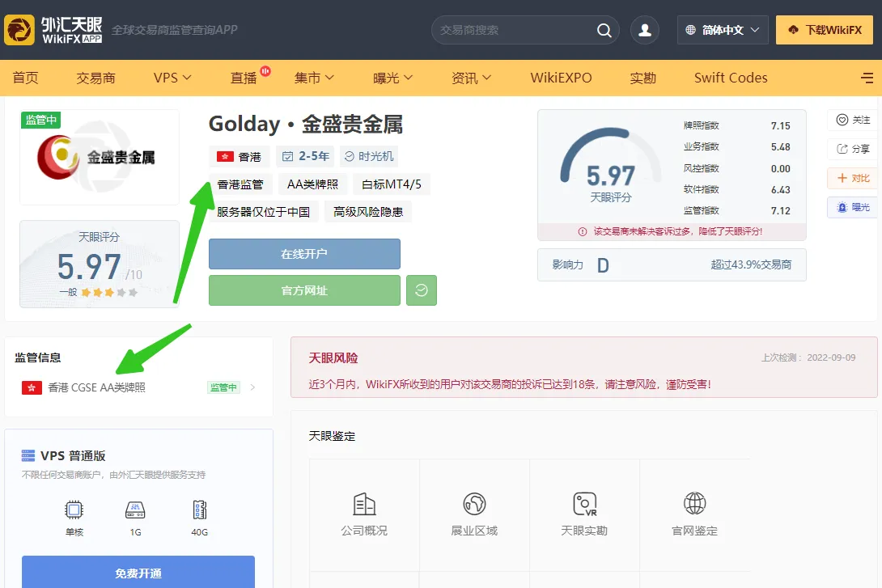
Task: Click the search magnifier icon
Action: pyautogui.click(x=604, y=31)
